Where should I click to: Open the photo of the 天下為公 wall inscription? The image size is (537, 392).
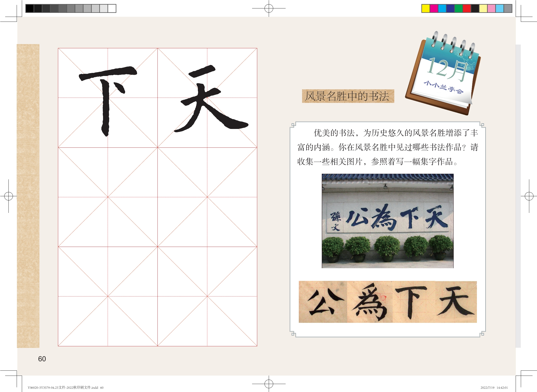click(387, 221)
